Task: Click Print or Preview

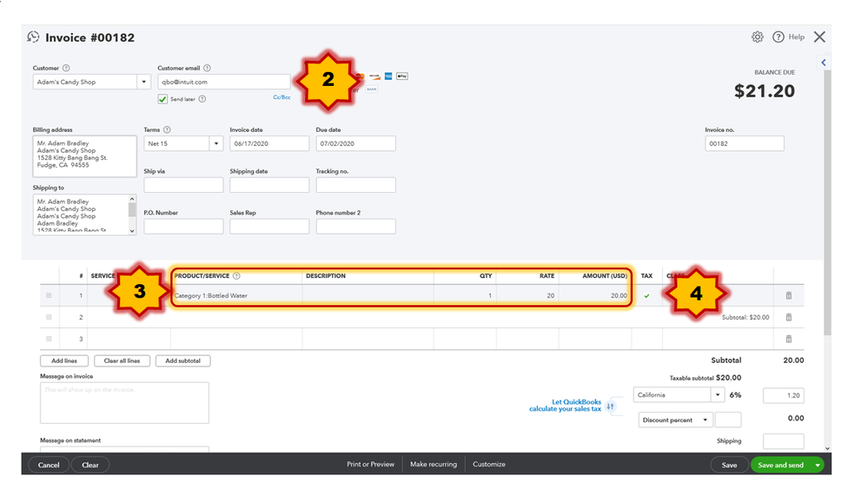Action: [370, 465]
